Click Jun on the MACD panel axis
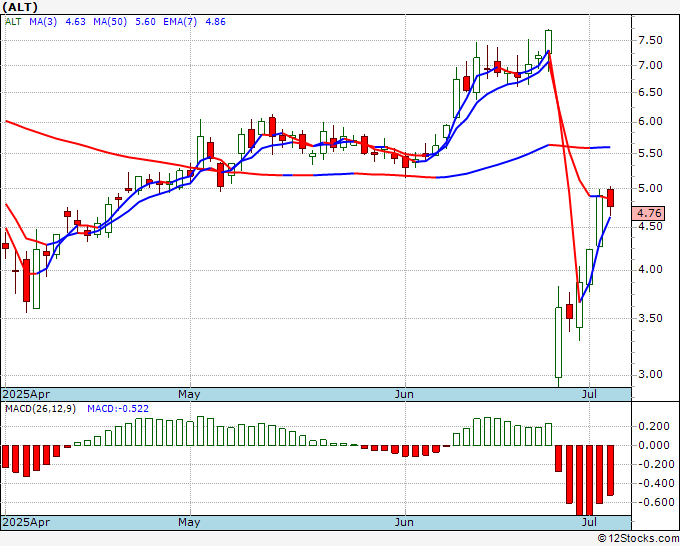Image resolution: width=680 pixels, height=546 pixels. [x=404, y=522]
